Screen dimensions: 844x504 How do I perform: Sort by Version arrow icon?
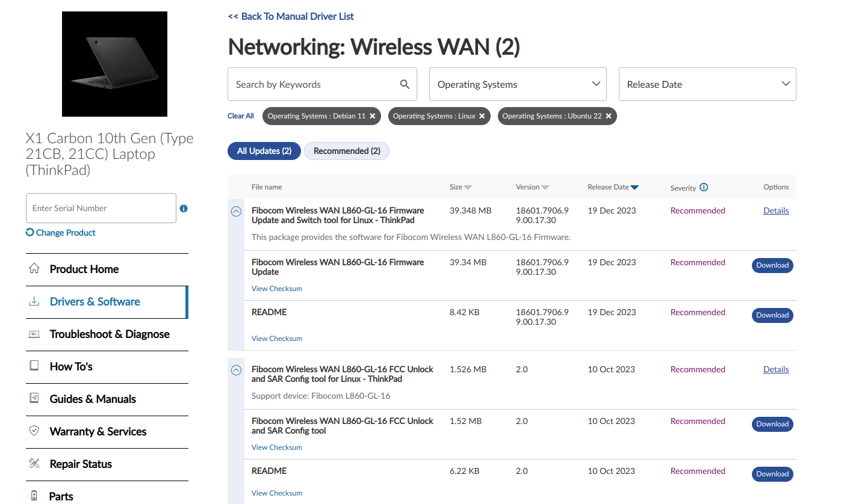click(545, 188)
